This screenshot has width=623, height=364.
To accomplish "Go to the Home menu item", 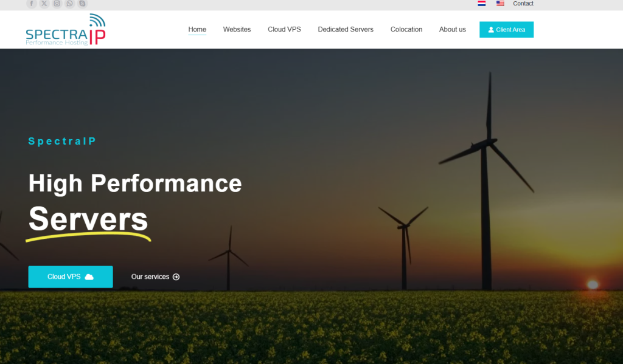I will point(197,29).
